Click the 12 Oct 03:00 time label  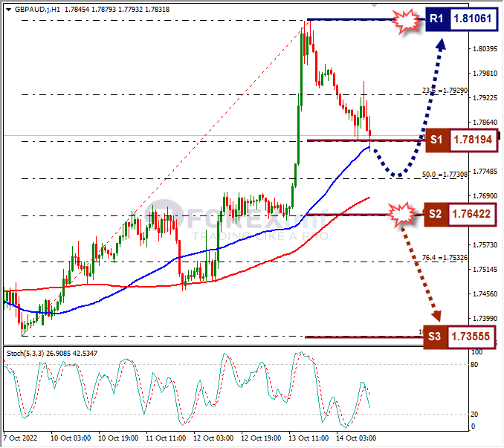pos(213,438)
